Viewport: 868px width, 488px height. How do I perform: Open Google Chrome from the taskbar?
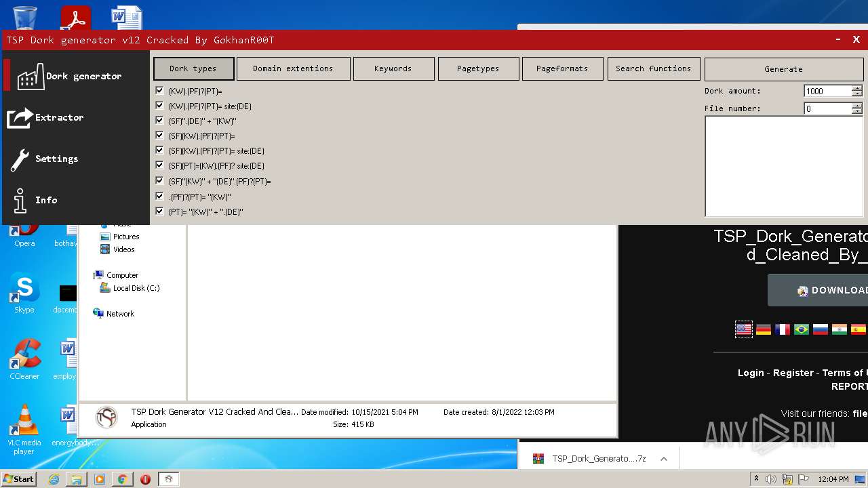pyautogui.click(x=123, y=479)
